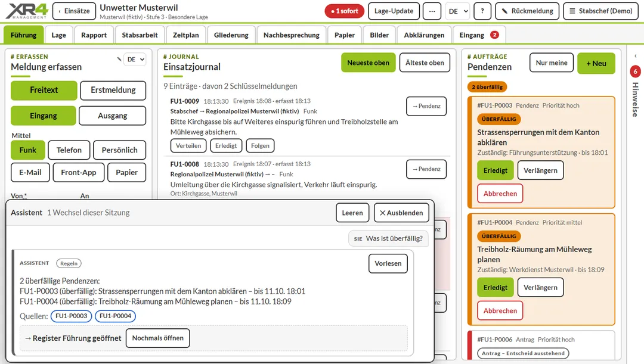The image size is (644, 364).
Task: Open the Rapport tab
Action: [x=94, y=35]
